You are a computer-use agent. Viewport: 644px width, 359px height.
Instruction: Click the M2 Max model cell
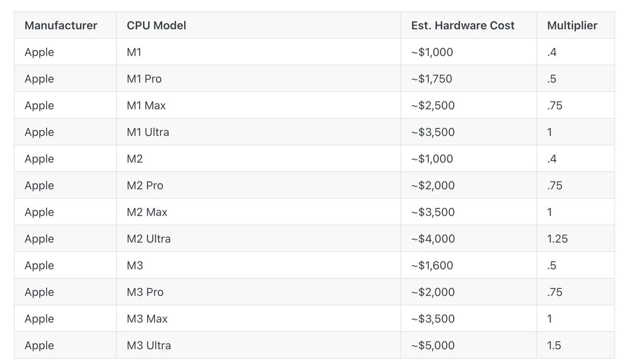(147, 212)
